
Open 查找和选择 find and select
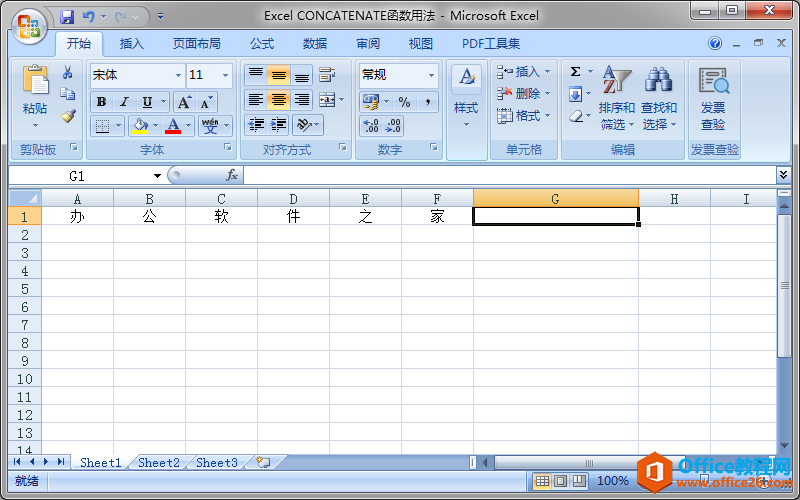point(659,97)
